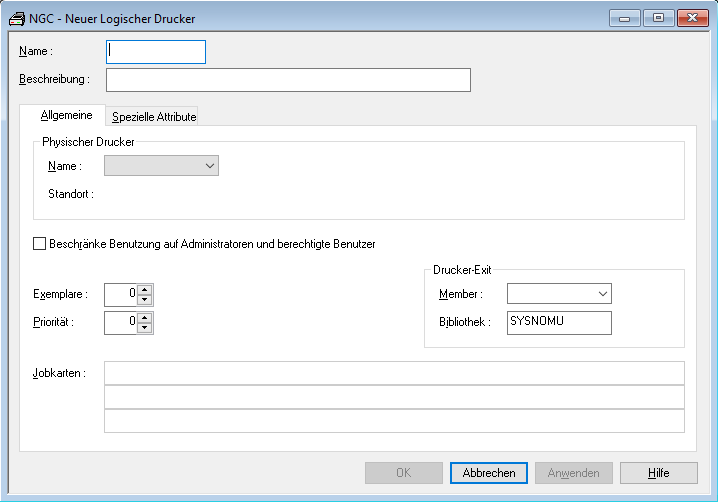Click into the Beschreibung input field
The width and height of the screenshot is (718, 502).
(x=288, y=80)
